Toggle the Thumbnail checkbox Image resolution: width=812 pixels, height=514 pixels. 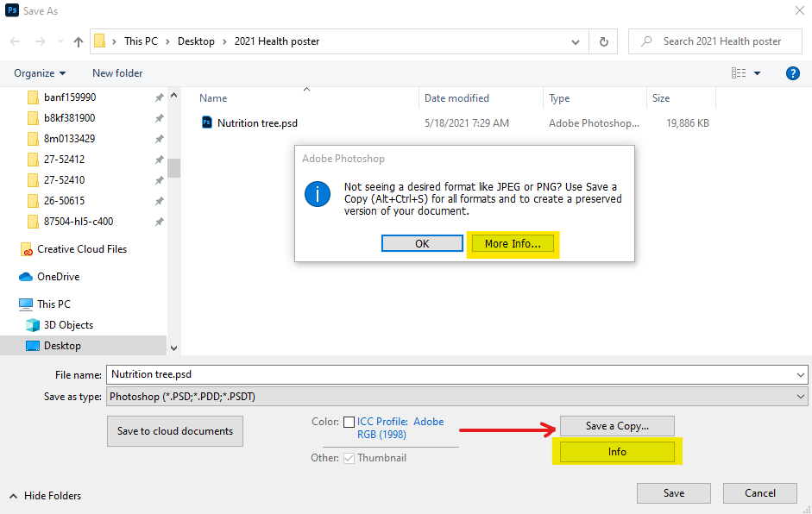coord(349,458)
